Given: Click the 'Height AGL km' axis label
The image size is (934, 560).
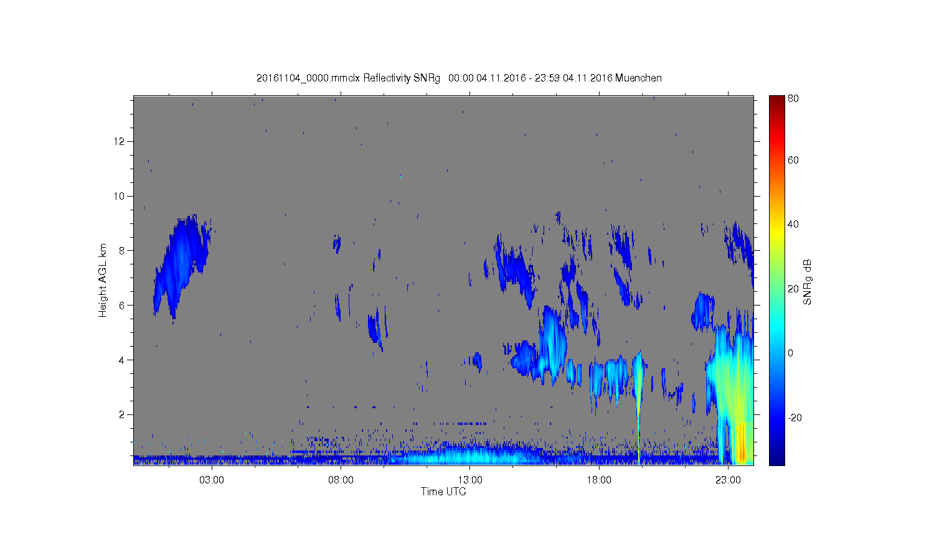Looking at the screenshot, I should coord(103,280).
